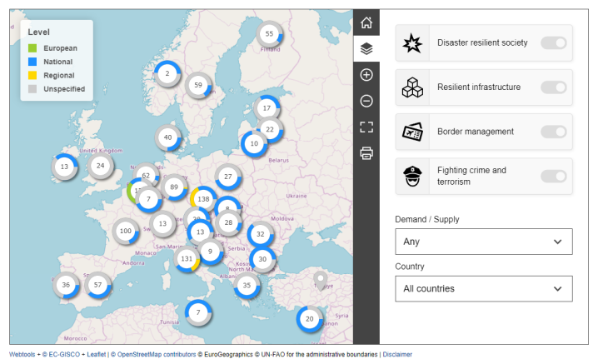593x364 pixels.
Task: Zoom out with the minus icon
Action: [366, 101]
